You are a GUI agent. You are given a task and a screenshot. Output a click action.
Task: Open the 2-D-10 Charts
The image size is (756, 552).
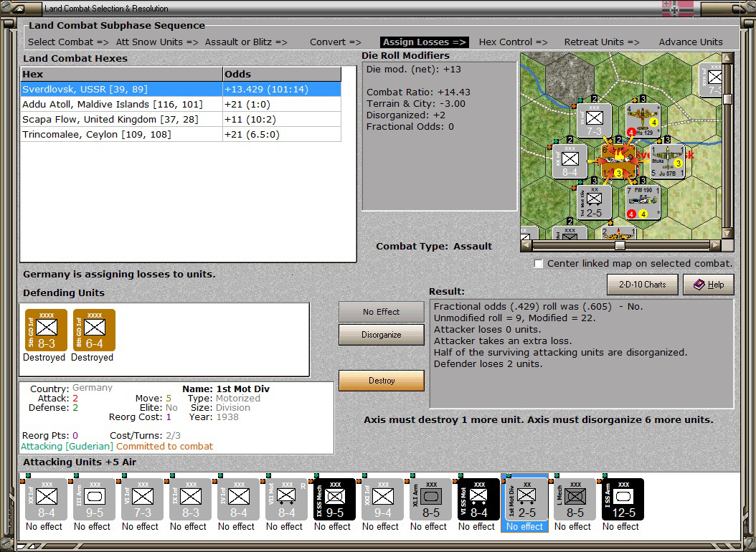click(x=642, y=285)
